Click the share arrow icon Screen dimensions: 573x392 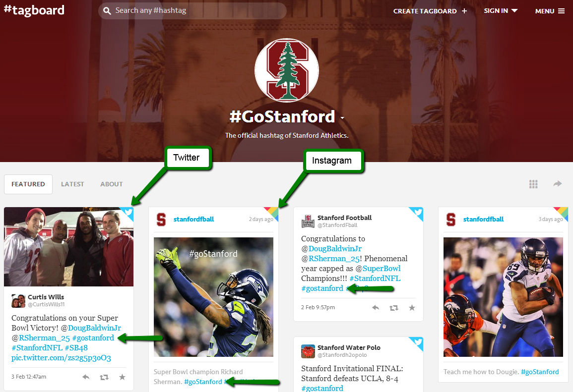click(557, 183)
